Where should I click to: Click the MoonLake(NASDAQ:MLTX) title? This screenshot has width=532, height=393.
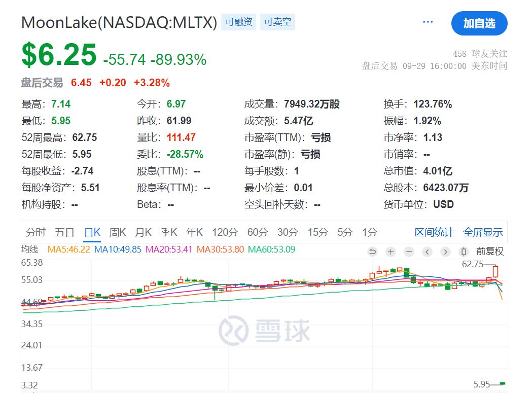pyautogui.click(x=119, y=23)
